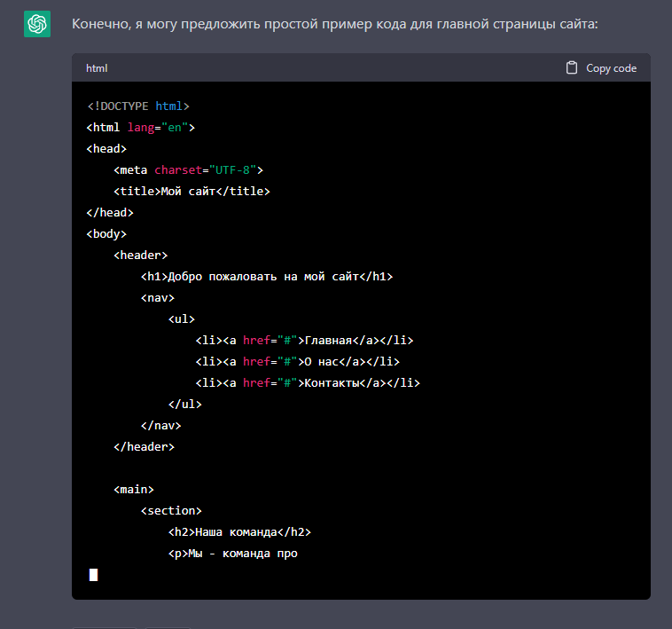Screen dimensions: 672x629
Task: Click the ChatGPT logo avatar
Action: 37,24
